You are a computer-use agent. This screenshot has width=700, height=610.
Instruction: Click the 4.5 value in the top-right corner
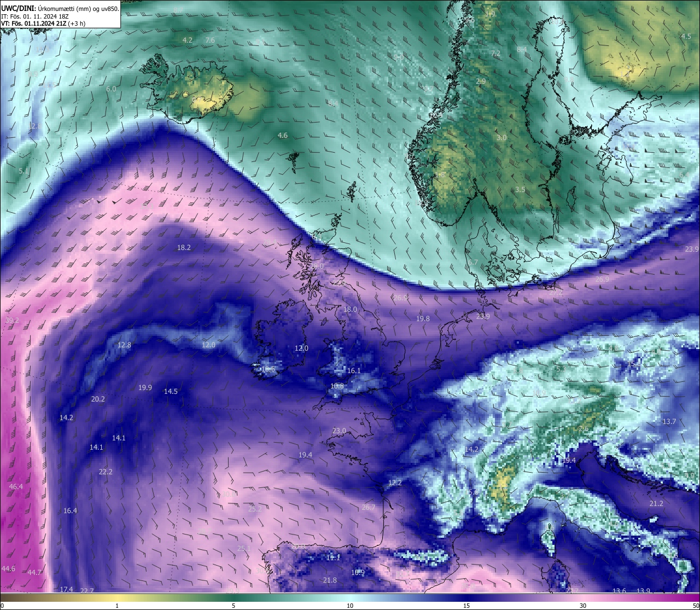tap(686, 36)
